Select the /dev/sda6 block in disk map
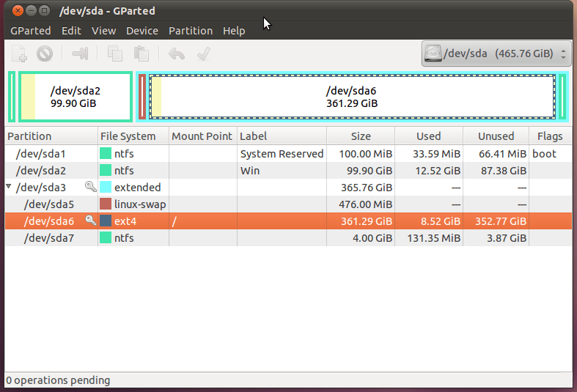577x392 pixels. click(352, 97)
